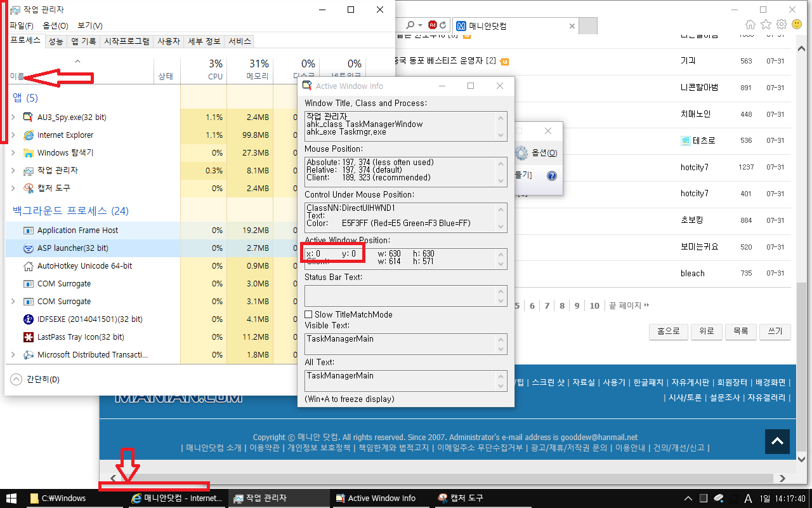The height and width of the screenshot is (508, 812).
Task: Expand the Windows 탐색기 process group
Action: [x=13, y=152]
